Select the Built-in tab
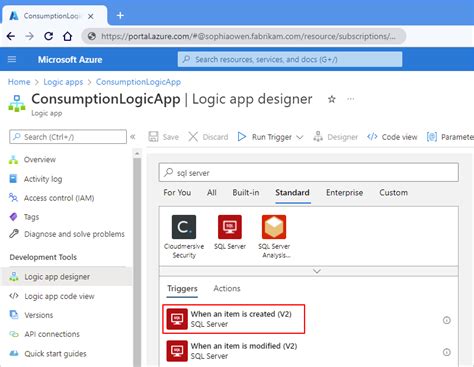Image resolution: width=474 pixels, height=367 pixels. [x=246, y=193]
